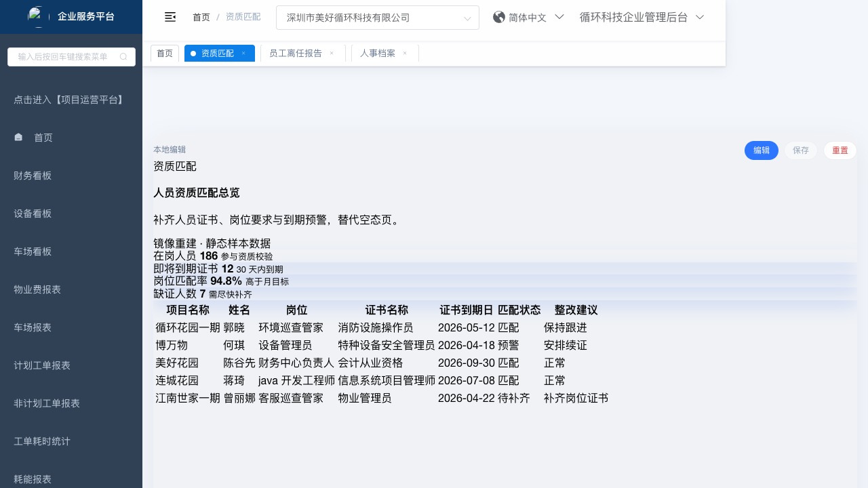Open 首页 in the sidebar menu
The width and height of the screenshot is (868, 488).
(x=43, y=138)
